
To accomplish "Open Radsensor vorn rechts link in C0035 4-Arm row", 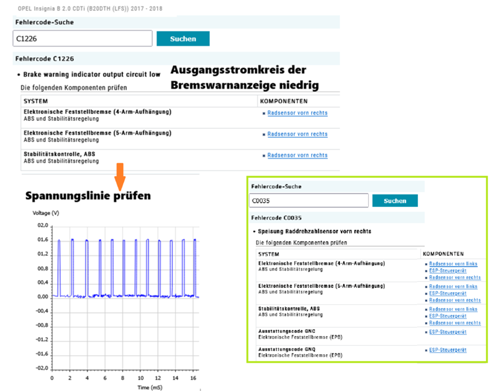I will pyautogui.click(x=455, y=277).
